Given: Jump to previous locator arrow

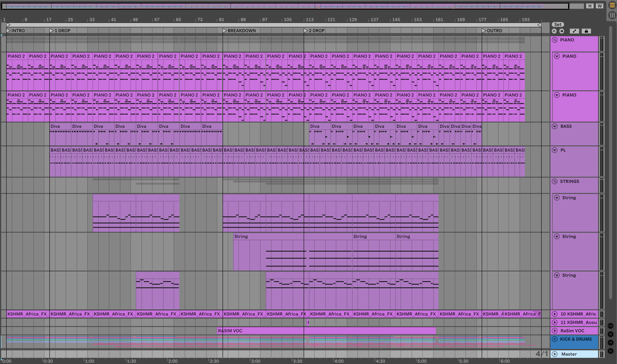Looking at the screenshot, I should pos(554,31).
